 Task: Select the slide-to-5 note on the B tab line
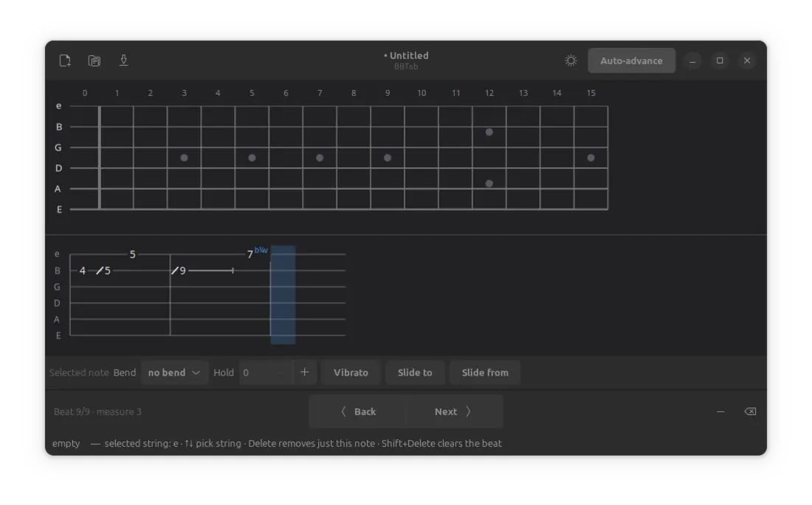click(x=103, y=270)
